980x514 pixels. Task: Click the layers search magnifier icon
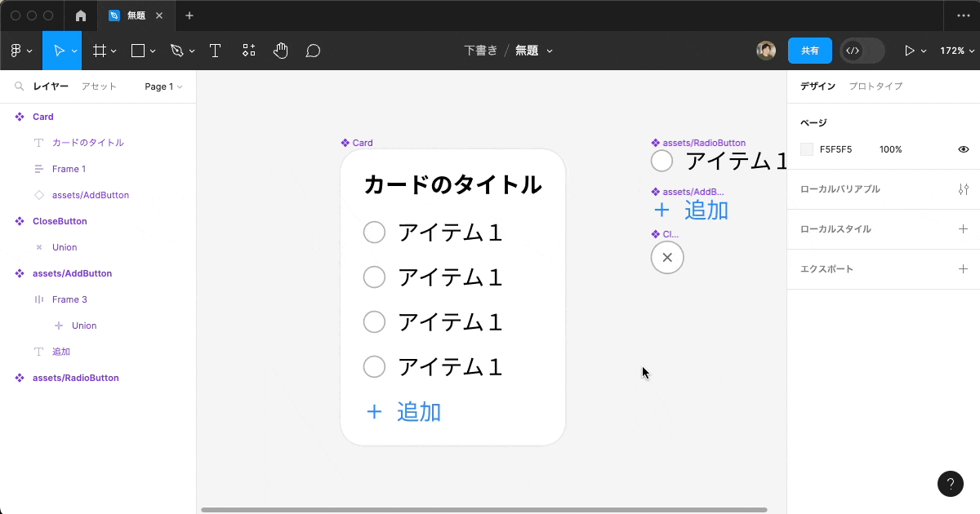19,86
